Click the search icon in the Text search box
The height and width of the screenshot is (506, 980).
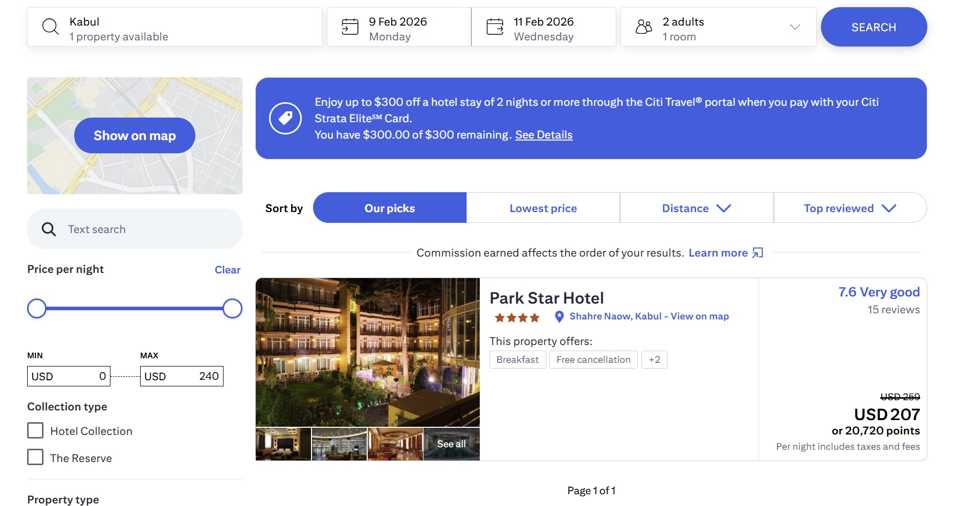[x=49, y=229]
